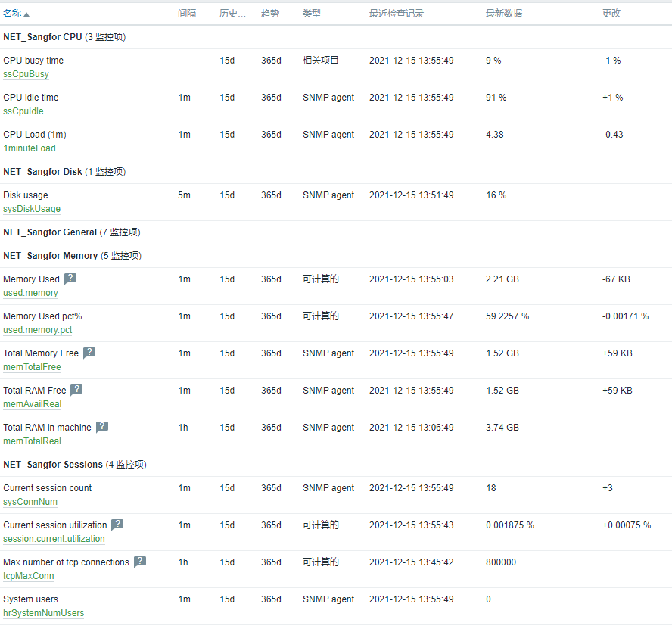Open the sysDiskUsage item link
This screenshot has width=672, height=632.
pos(32,209)
